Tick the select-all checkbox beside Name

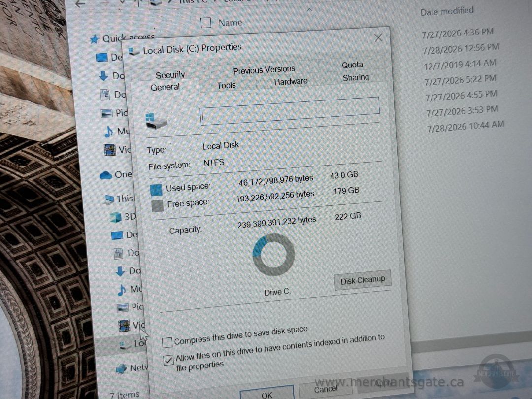coord(205,23)
